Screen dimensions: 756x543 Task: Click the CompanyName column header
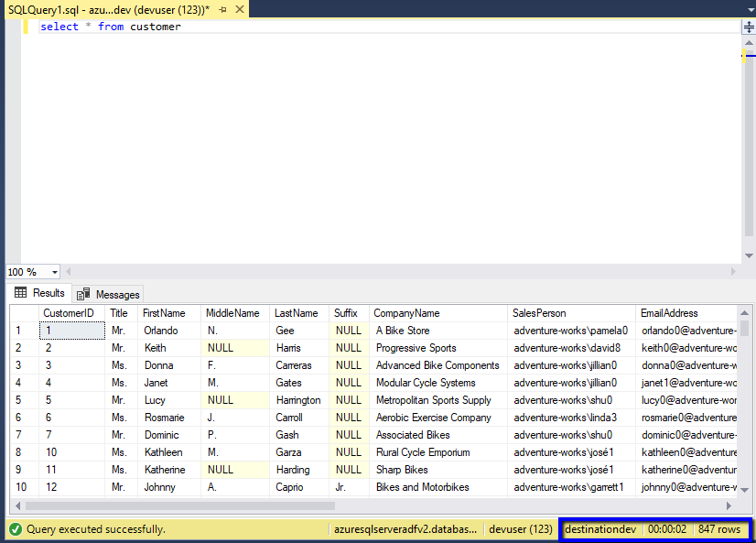[406, 313]
